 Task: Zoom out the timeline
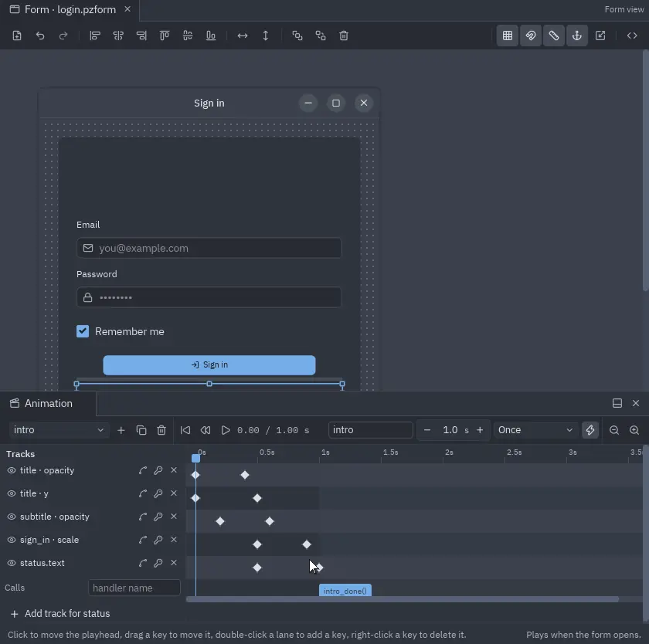(614, 430)
